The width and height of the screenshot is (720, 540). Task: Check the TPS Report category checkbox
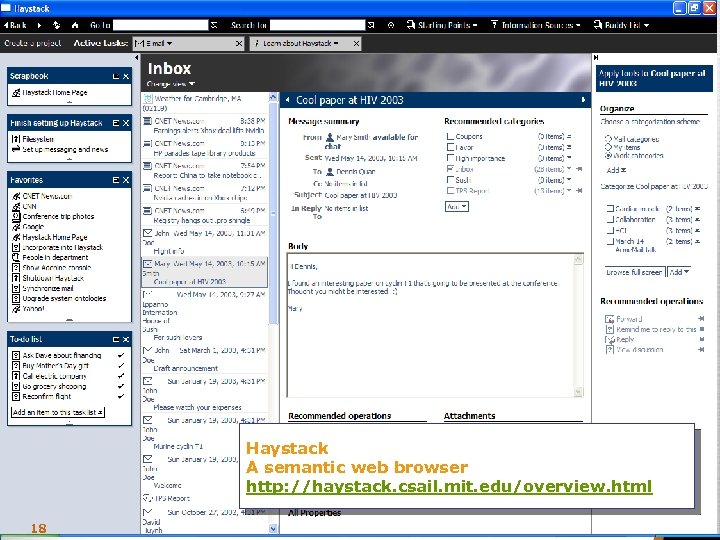(x=450, y=191)
